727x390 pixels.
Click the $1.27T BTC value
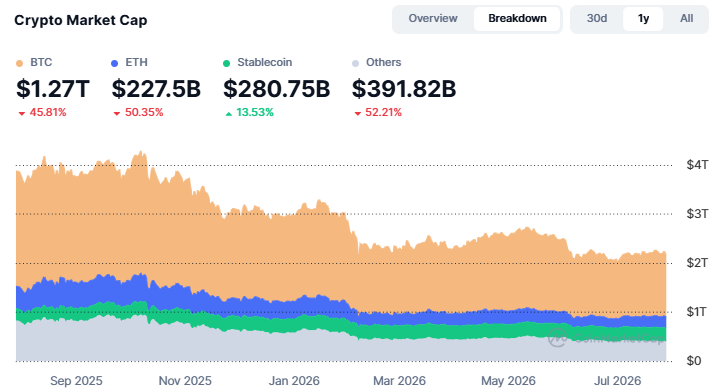53,89
